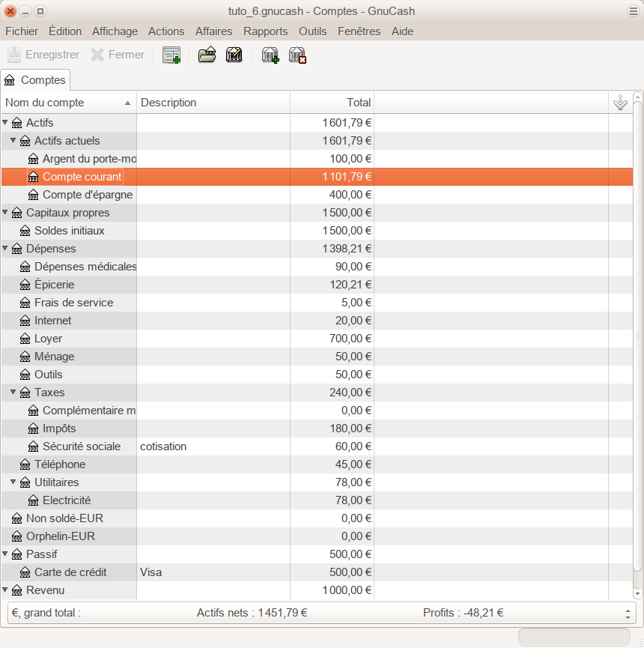Viewport: 644px width, 648px height.
Task: Click the new invoice toolbar icon
Action: point(171,55)
